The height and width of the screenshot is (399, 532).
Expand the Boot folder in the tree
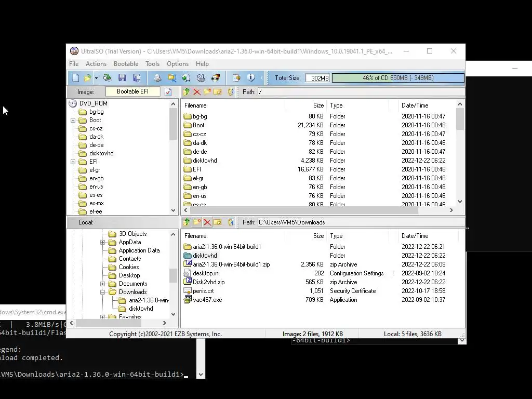[73, 120]
